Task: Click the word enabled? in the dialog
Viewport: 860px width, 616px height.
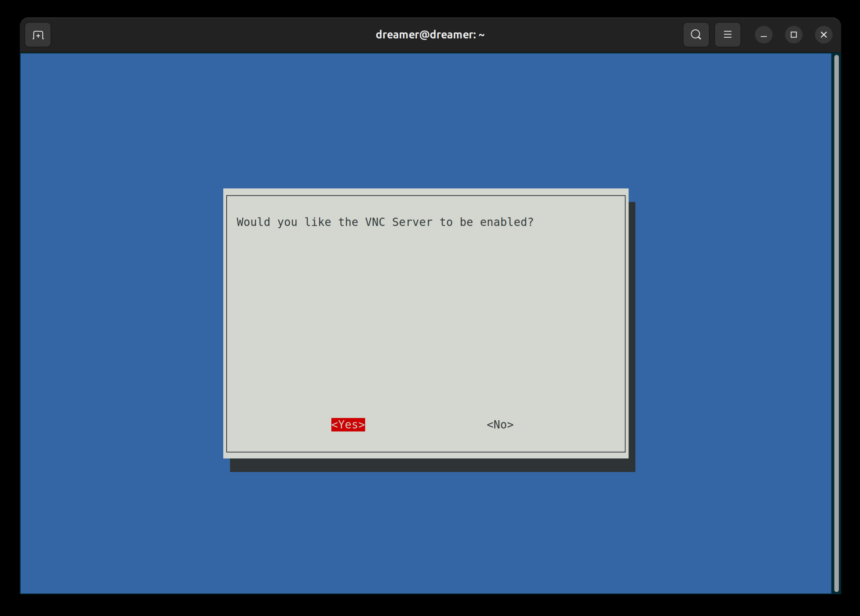Action: (x=507, y=222)
